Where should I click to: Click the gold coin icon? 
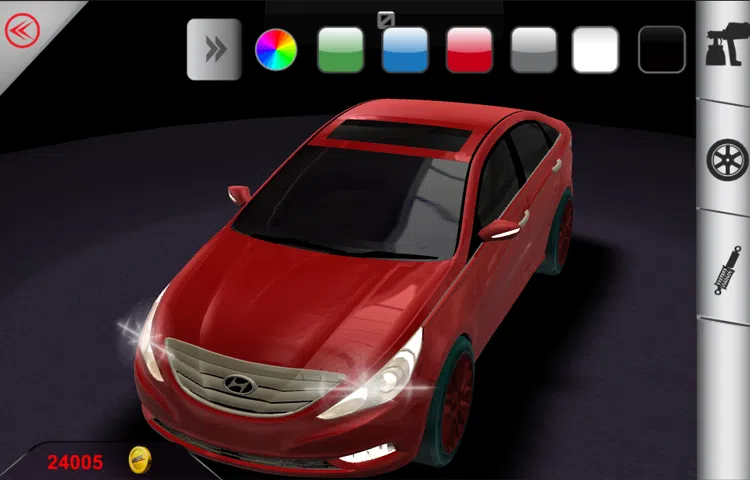[140, 460]
